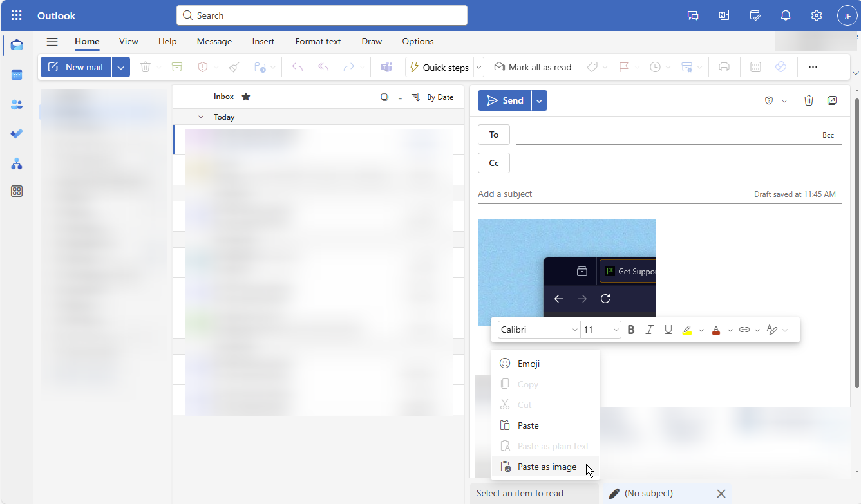The height and width of the screenshot is (504, 861).
Task: Switch to the Home ribbon tab
Action: pos(87,41)
